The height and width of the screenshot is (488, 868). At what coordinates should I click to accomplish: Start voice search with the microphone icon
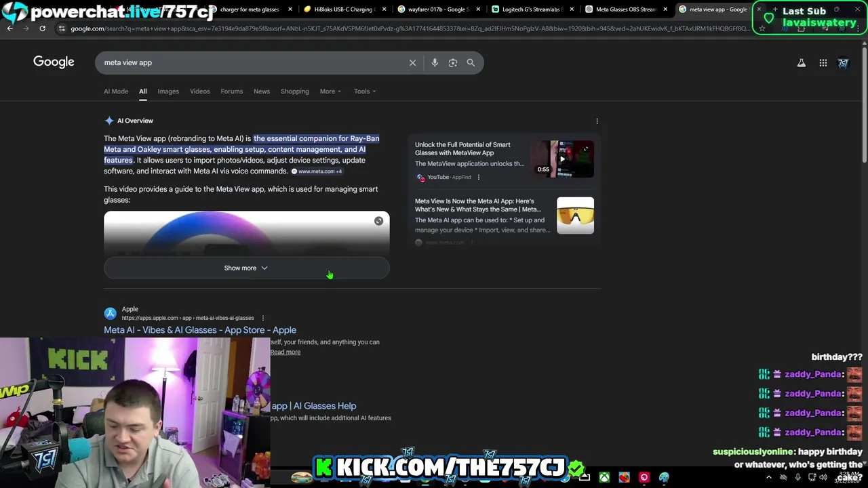pyautogui.click(x=435, y=62)
